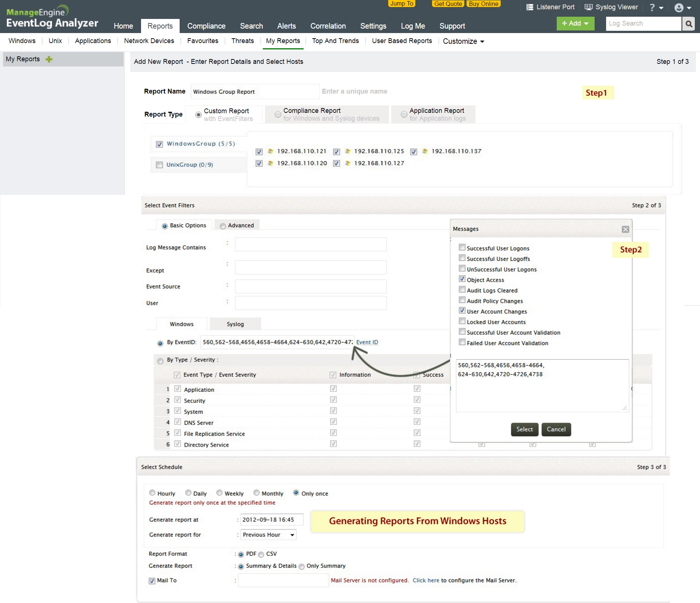This screenshot has width=700, height=603.
Task: Click the Report Name field
Action: coord(255,92)
